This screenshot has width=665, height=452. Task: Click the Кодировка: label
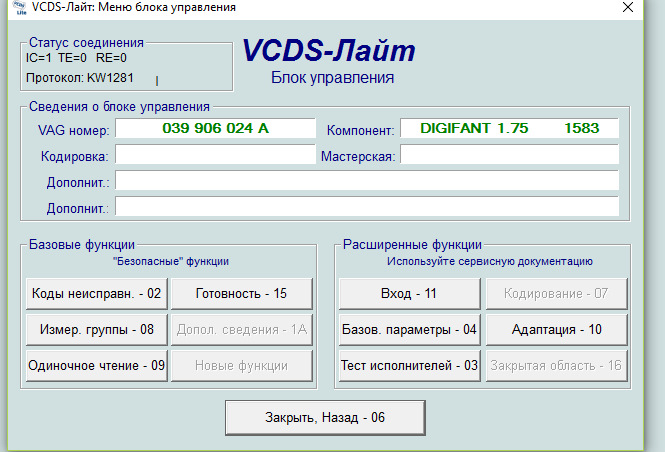75,156
